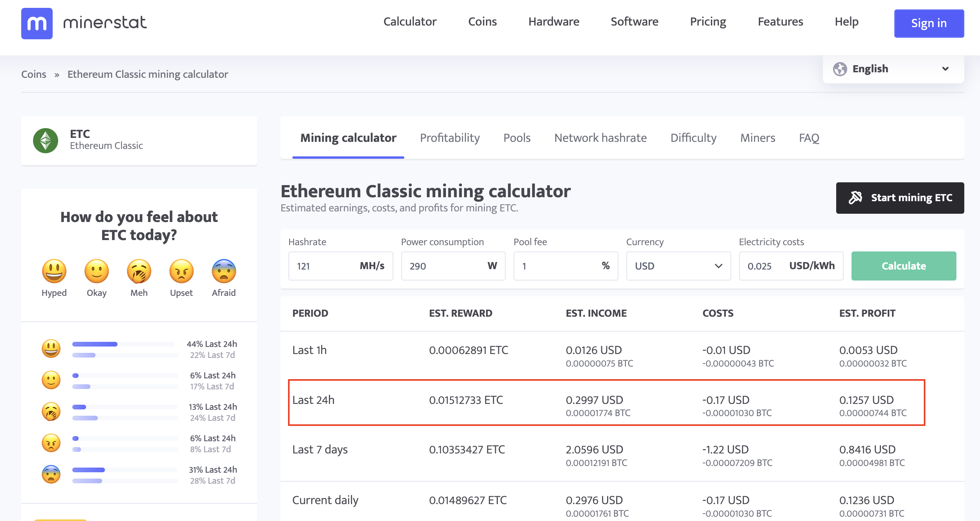This screenshot has width=980, height=521.
Task: Select the Upset emoji reaction
Action: [x=181, y=272]
